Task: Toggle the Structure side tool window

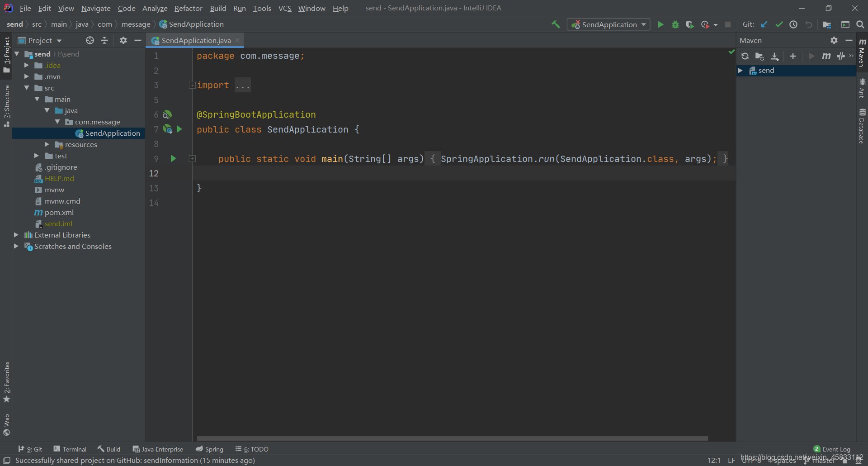Action: tap(6, 106)
